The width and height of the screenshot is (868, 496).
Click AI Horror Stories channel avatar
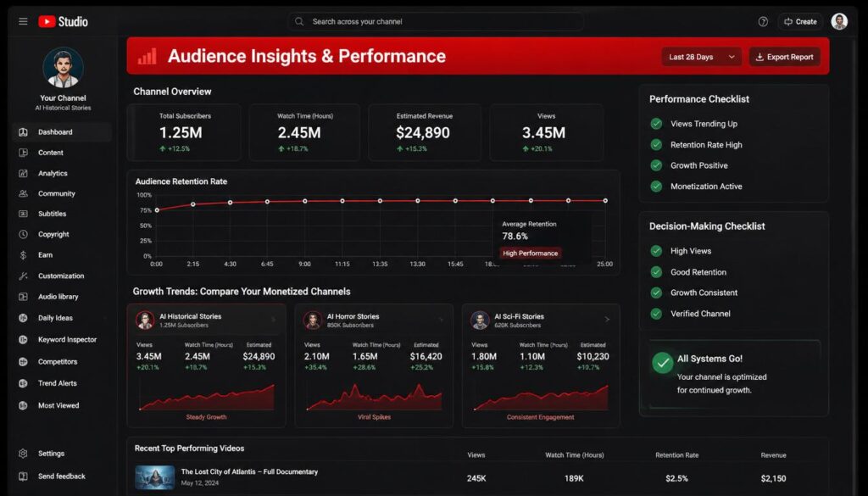pos(313,320)
